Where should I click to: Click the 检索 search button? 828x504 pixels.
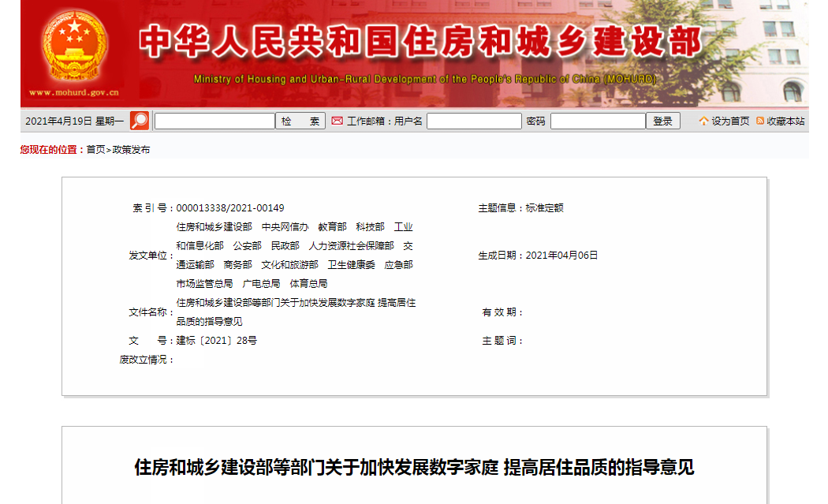pos(300,121)
